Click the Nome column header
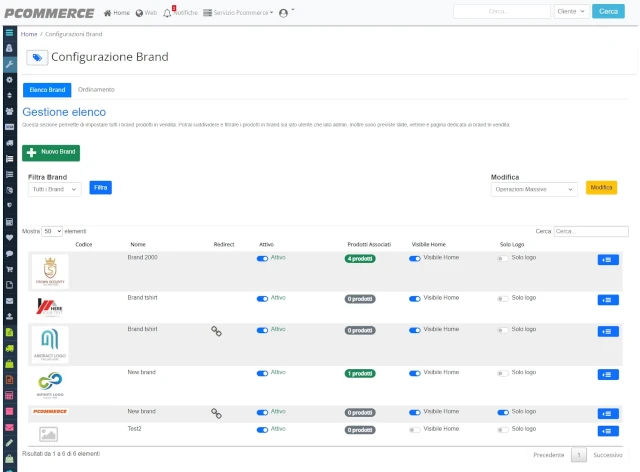The height and width of the screenshot is (472, 640). [x=138, y=245]
